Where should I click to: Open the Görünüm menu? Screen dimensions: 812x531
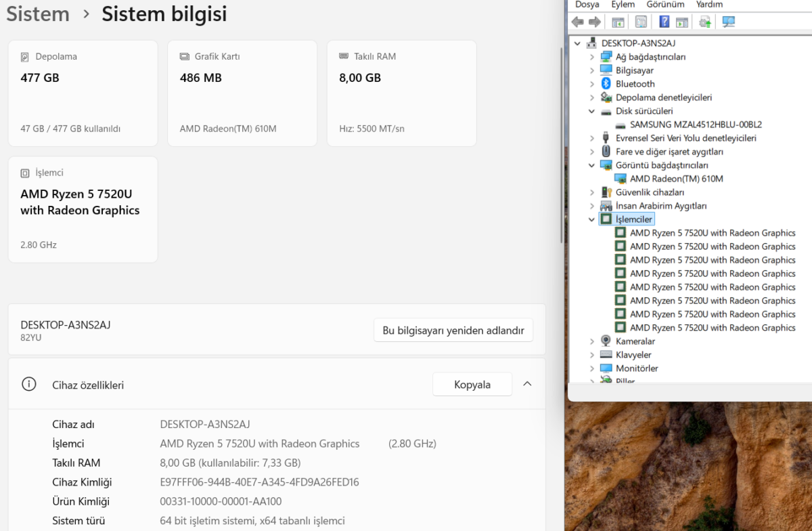tap(665, 5)
